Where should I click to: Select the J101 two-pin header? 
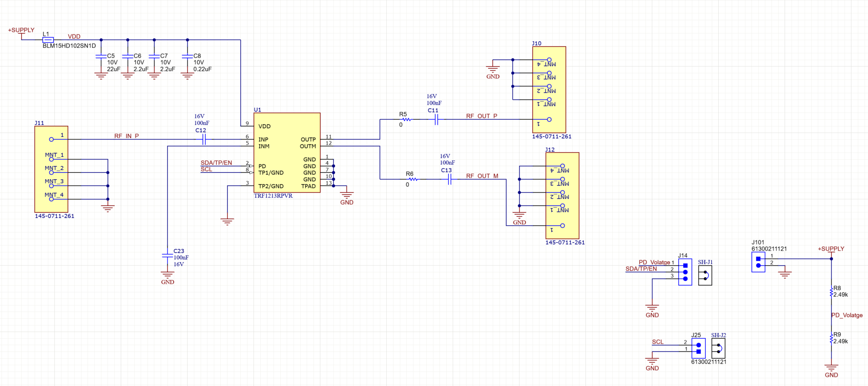tap(758, 262)
